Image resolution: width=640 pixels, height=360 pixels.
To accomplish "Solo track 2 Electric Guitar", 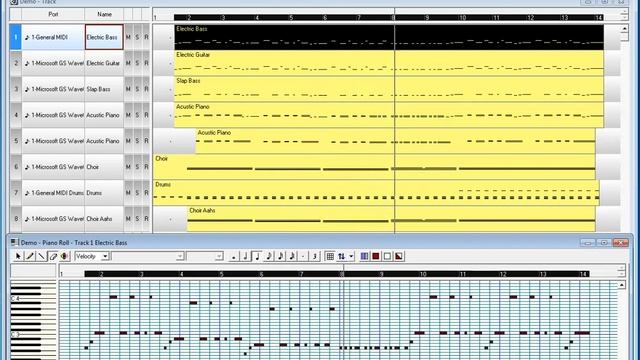I will click(x=137, y=63).
